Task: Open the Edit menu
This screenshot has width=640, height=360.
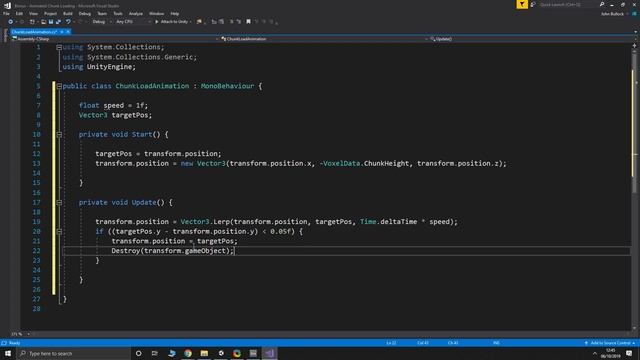Action: point(19,13)
